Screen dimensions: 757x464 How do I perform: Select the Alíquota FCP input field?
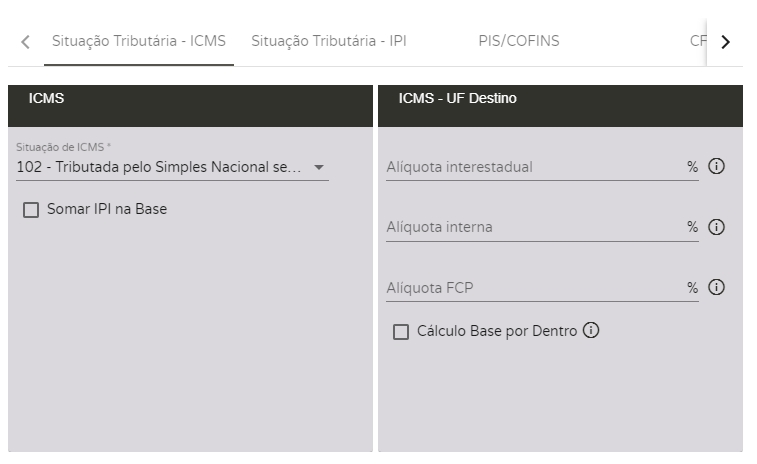click(x=530, y=288)
